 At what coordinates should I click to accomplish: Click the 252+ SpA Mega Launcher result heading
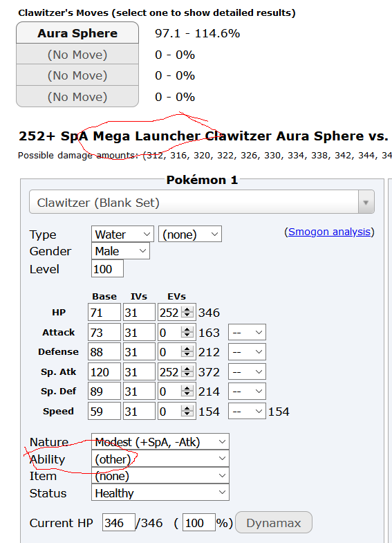pos(203,136)
